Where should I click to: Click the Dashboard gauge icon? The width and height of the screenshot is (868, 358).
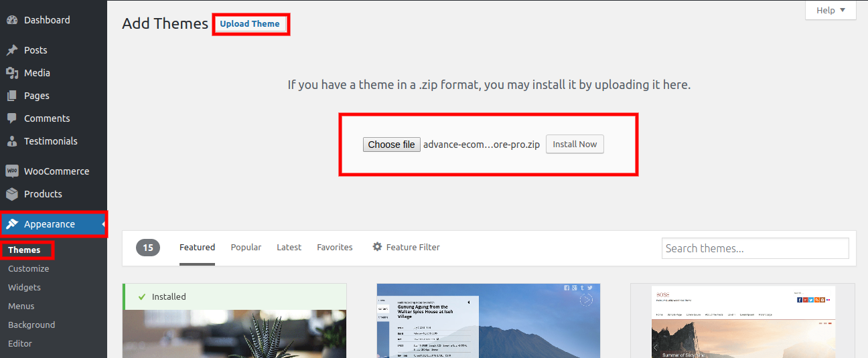click(12, 20)
